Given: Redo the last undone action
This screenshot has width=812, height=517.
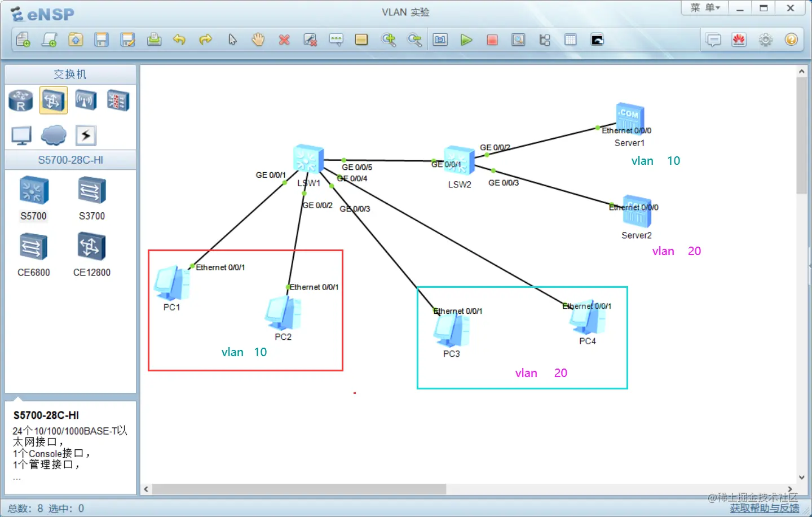Looking at the screenshot, I should click(206, 40).
